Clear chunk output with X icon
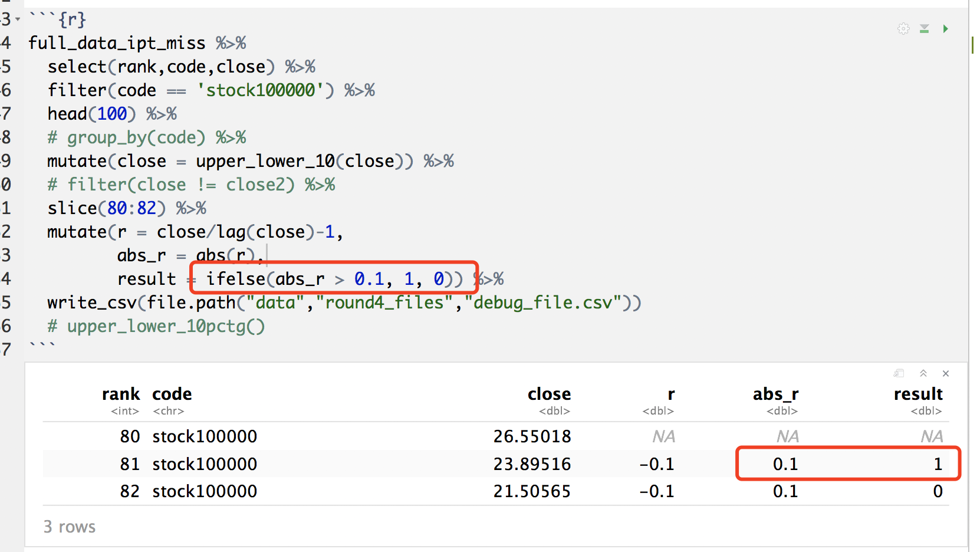This screenshot has width=980, height=552. click(946, 373)
